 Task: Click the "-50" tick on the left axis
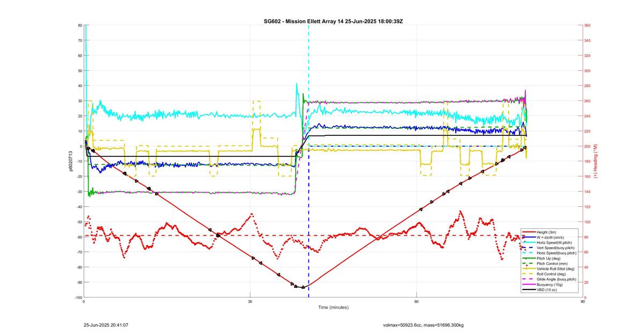coord(78,222)
